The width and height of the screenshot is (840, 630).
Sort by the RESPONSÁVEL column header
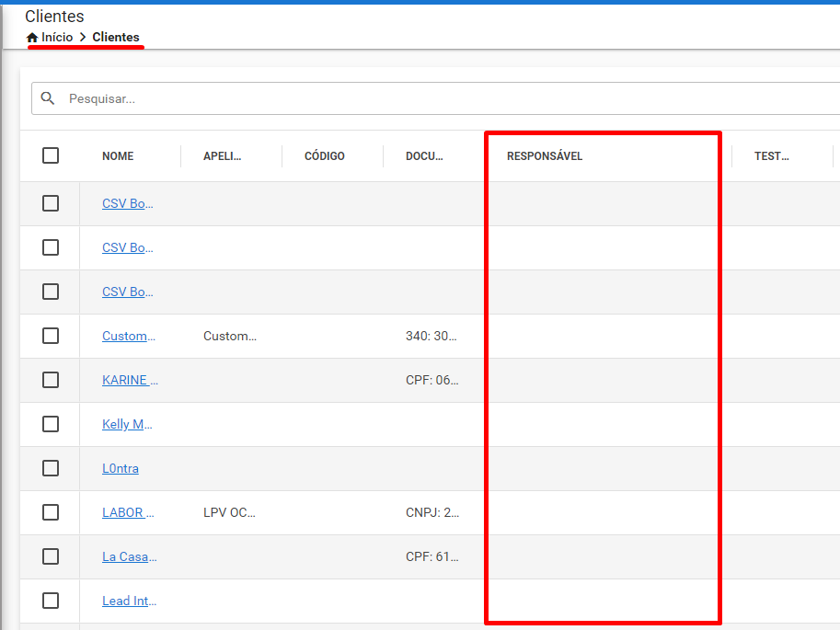click(x=545, y=156)
